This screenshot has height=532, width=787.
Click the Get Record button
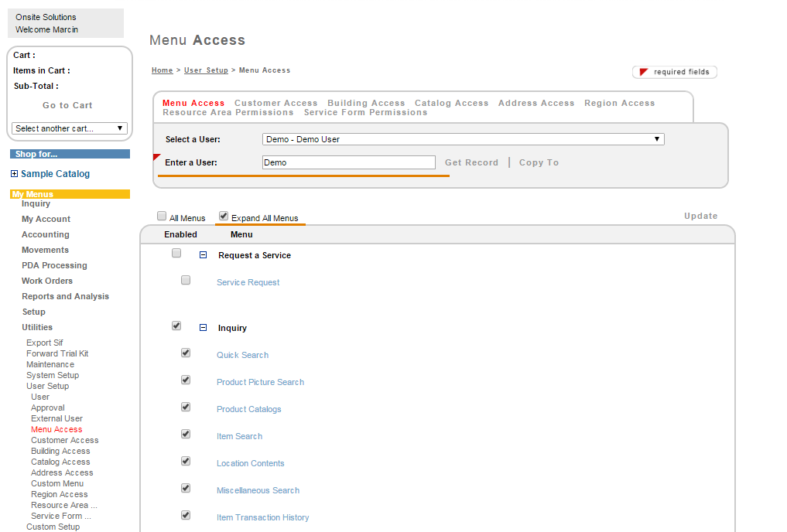click(471, 162)
